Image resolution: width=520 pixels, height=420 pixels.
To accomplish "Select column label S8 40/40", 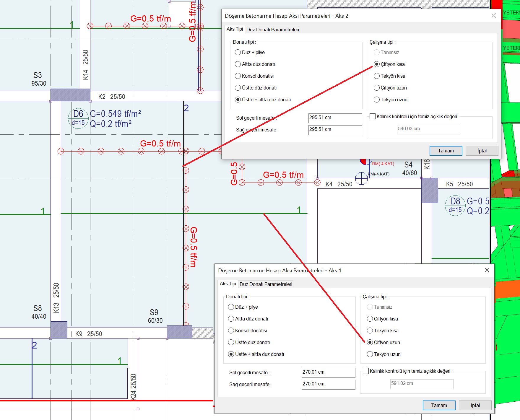I will (x=39, y=312).
